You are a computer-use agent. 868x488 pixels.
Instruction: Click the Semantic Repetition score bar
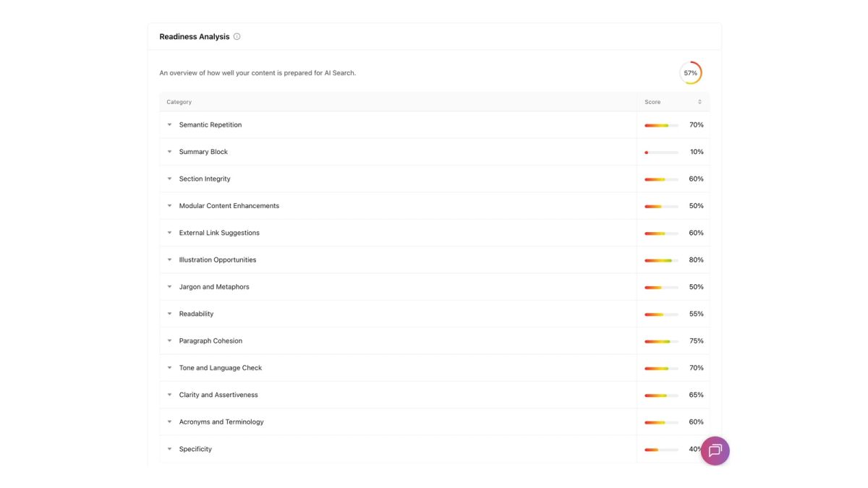click(x=661, y=125)
